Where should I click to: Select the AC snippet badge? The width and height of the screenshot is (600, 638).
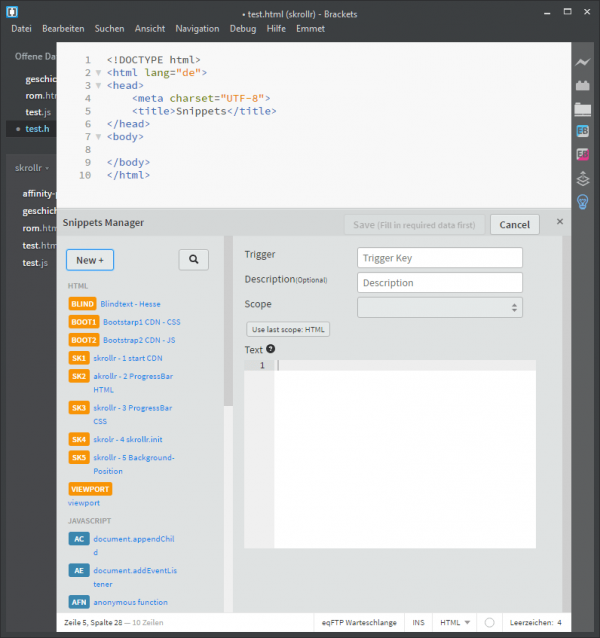pos(79,539)
